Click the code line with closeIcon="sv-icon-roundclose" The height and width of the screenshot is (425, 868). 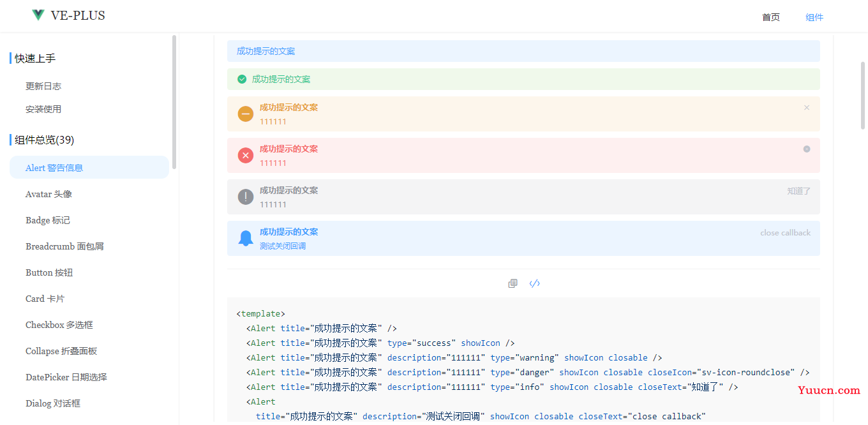[x=528, y=373]
